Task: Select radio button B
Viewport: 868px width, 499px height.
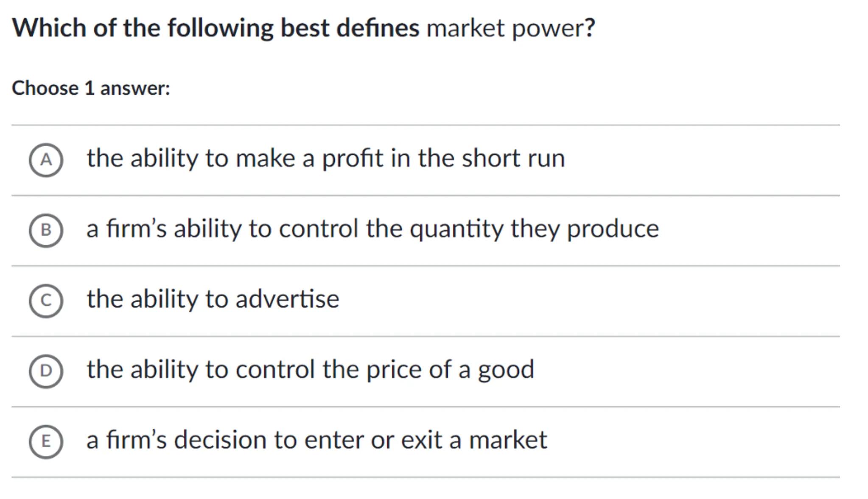Action: click(46, 230)
